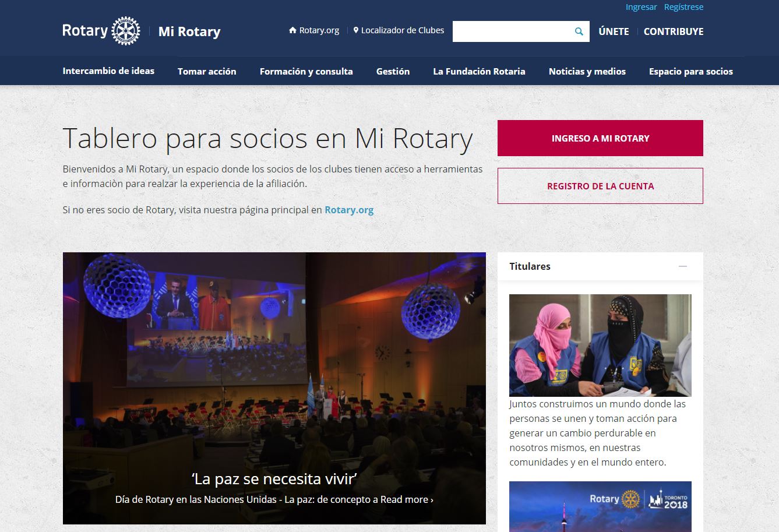Click the INGRESO A MI ROTARY button
Viewport: 779px width, 532px height.
600,138
